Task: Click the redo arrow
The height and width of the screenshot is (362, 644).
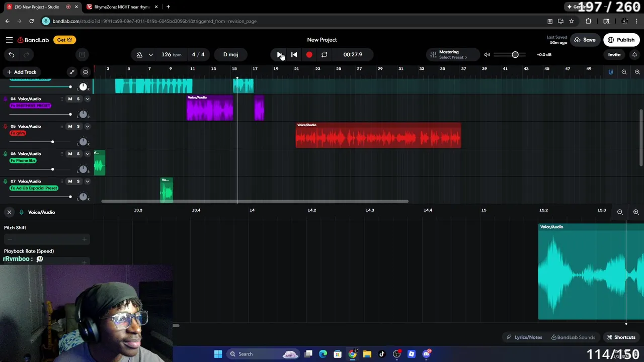Action: point(27,54)
